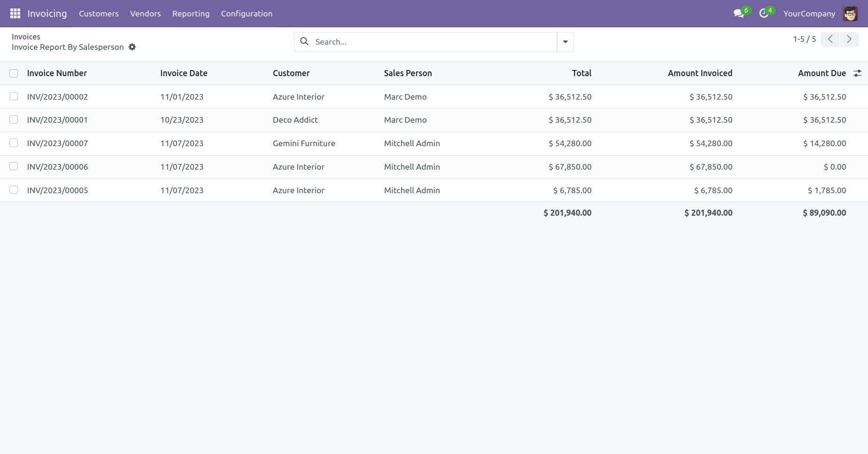868x454 pixels.
Task: Click the Invoicing app title
Action: [x=47, y=14]
